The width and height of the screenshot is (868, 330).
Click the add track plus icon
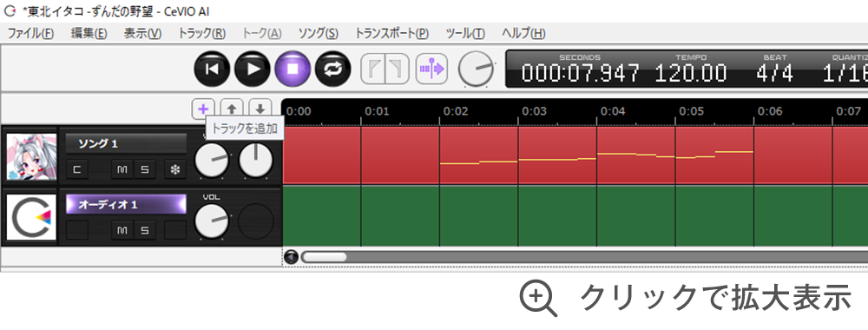click(203, 109)
